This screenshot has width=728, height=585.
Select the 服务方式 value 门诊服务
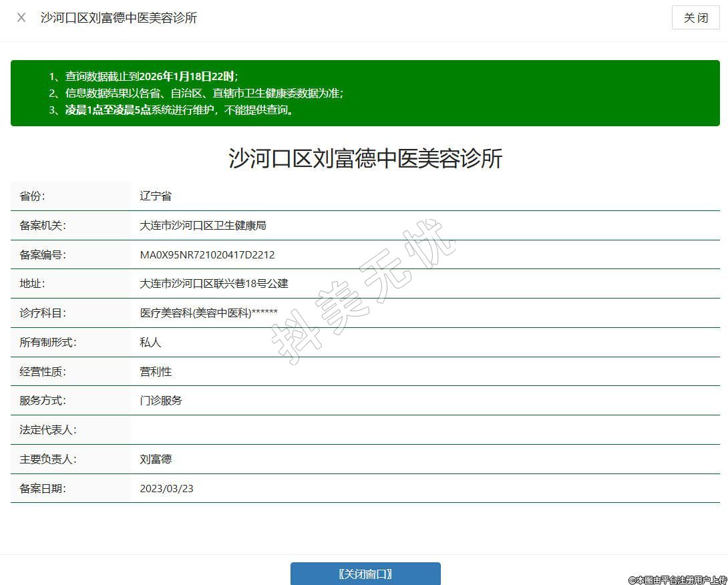point(161,401)
